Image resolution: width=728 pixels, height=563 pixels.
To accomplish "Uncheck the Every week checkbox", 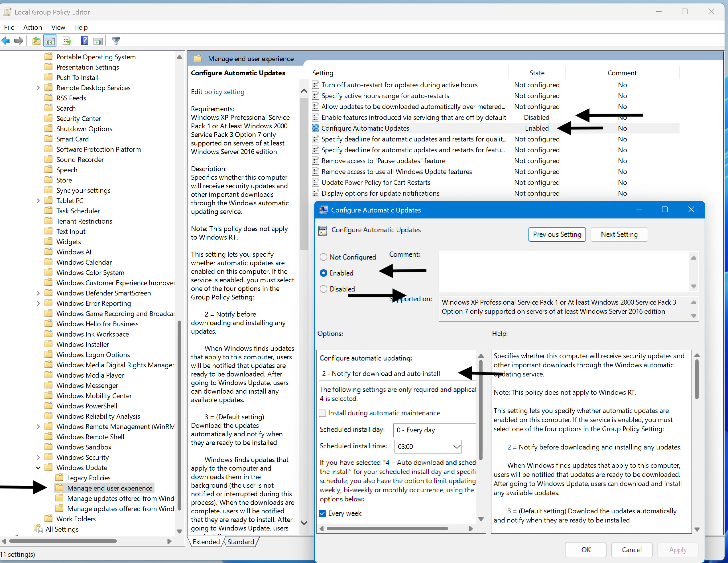I will click(x=322, y=513).
